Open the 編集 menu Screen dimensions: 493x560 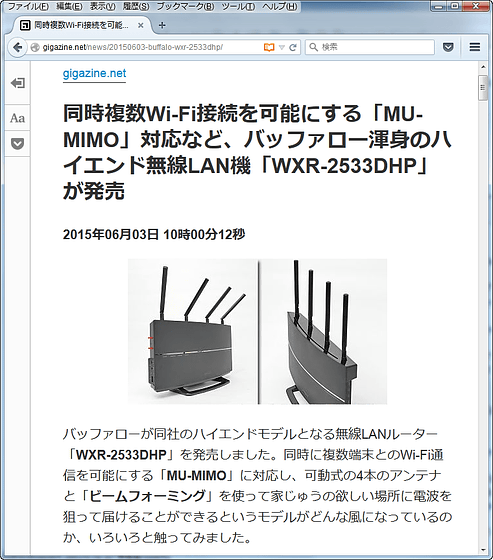69,6
